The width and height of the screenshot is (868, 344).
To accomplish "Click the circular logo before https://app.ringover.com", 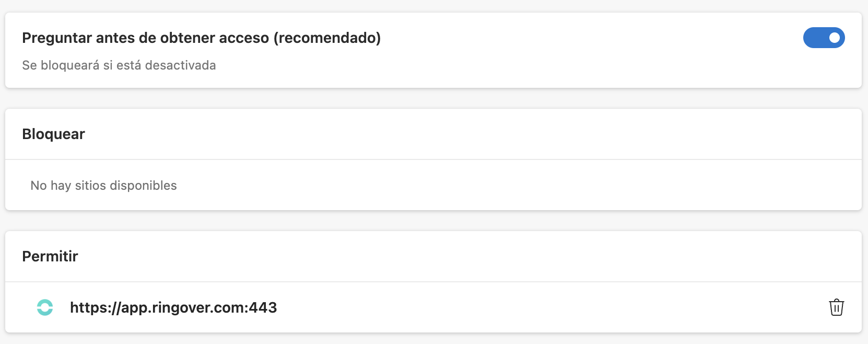I will click(45, 307).
